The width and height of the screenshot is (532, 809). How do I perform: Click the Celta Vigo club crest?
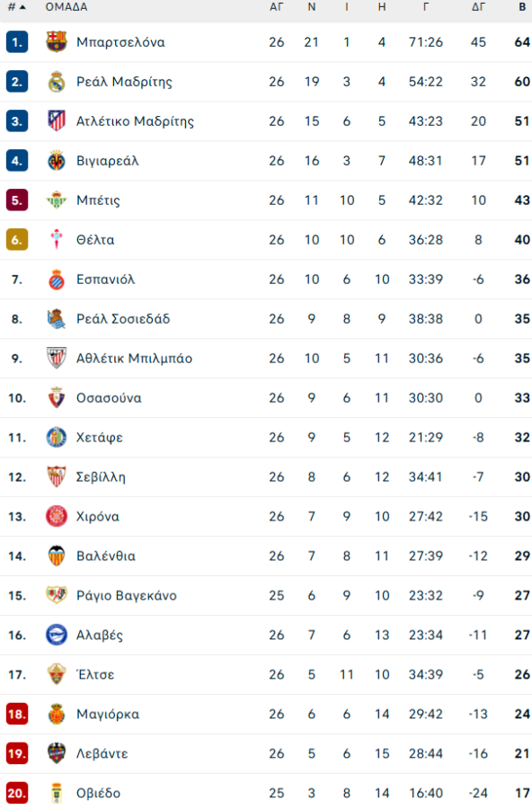[x=56, y=239]
